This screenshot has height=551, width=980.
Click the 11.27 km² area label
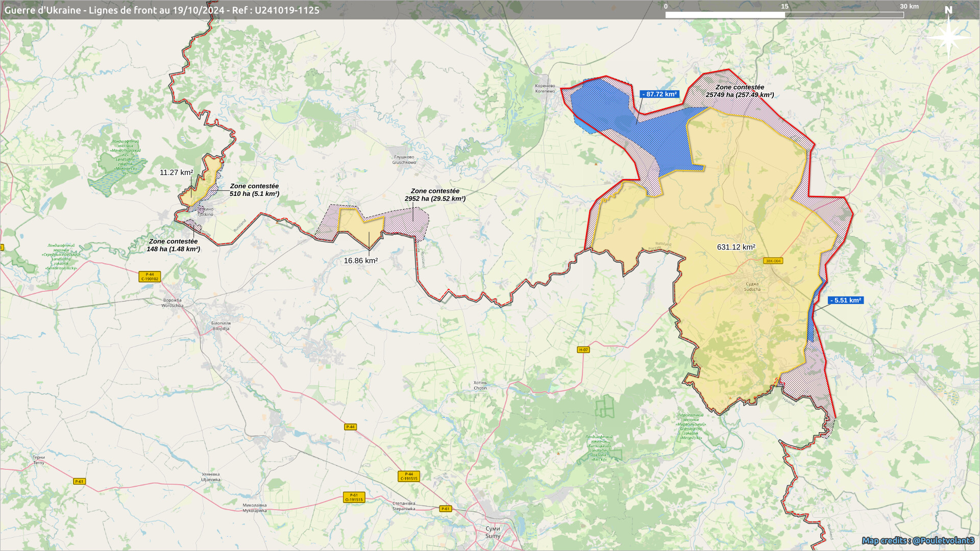pyautogui.click(x=176, y=172)
